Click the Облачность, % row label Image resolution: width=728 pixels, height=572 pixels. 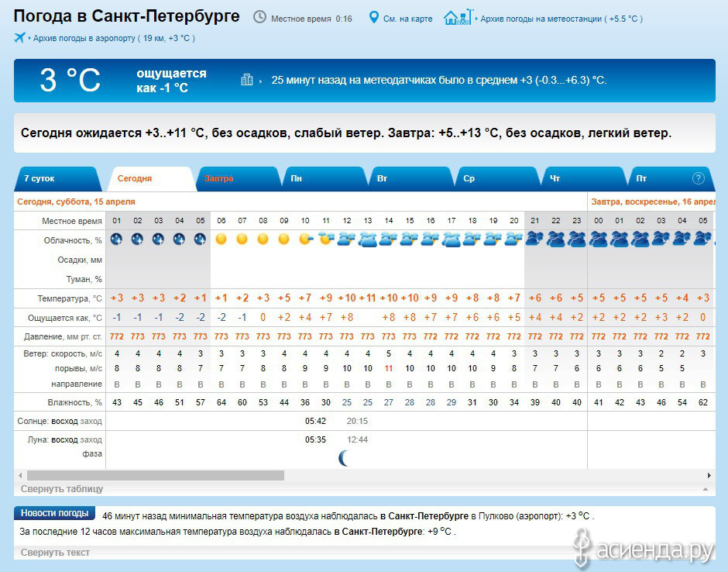point(73,241)
